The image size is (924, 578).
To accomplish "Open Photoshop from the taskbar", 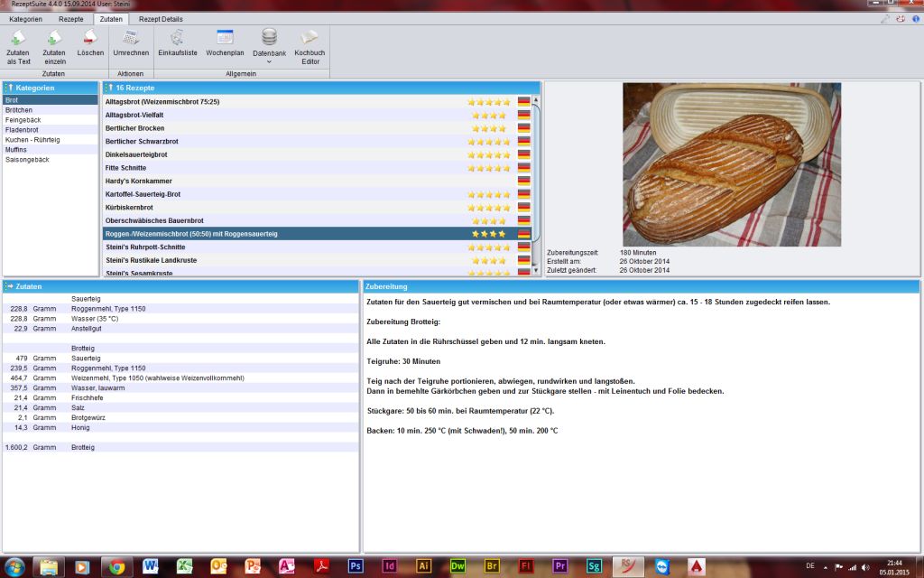I will [355, 566].
